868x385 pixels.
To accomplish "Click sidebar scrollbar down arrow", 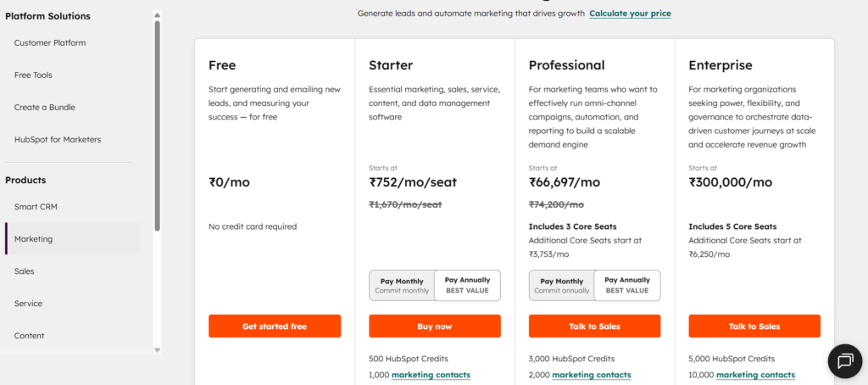I will click(157, 349).
